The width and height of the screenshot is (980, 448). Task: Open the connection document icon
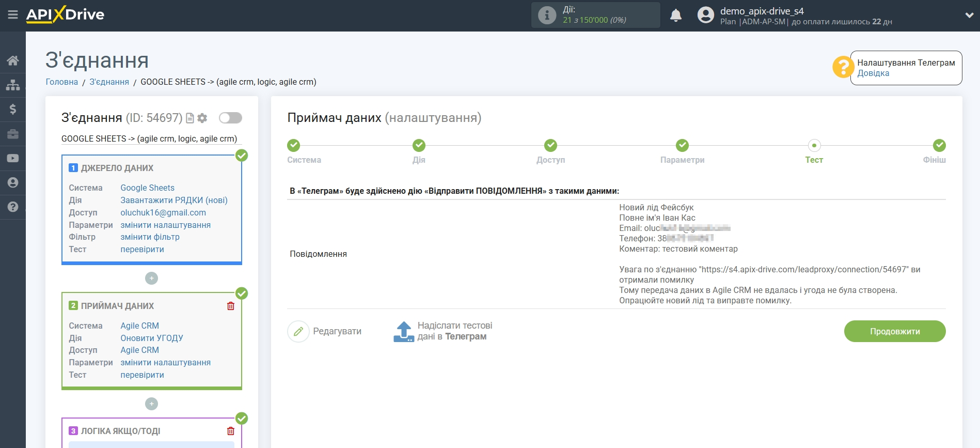tap(190, 118)
